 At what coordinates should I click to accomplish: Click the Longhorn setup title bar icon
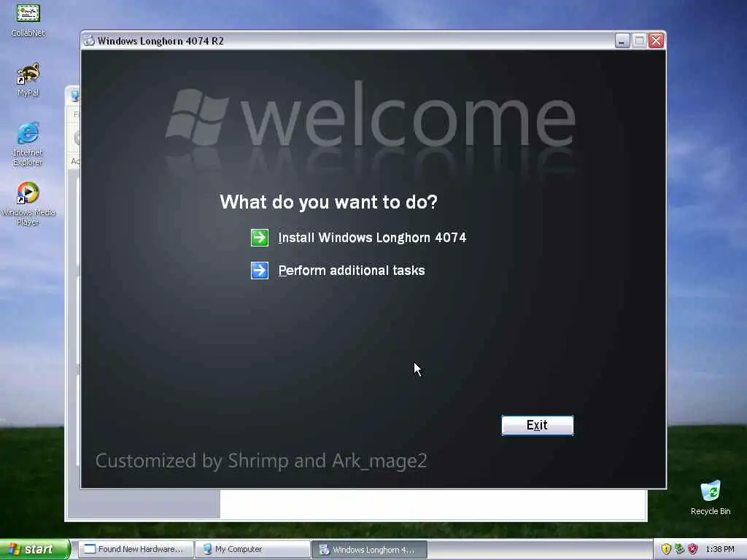(x=88, y=41)
